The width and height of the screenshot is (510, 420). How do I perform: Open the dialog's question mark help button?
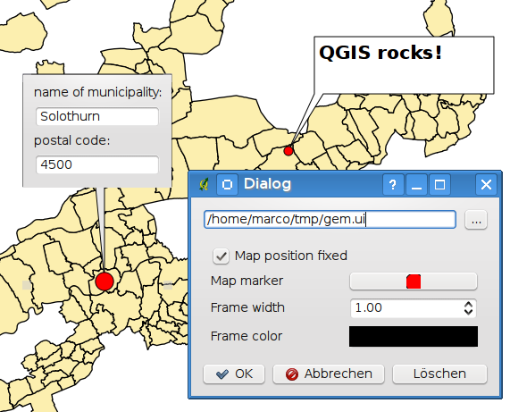[x=393, y=184]
